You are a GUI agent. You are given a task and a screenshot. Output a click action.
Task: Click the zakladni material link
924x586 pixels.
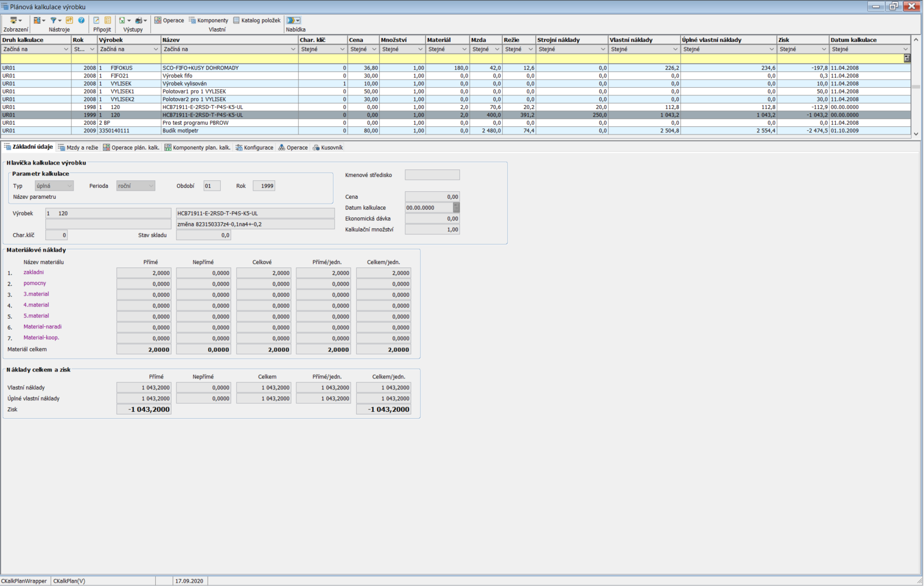coord(33,272)
